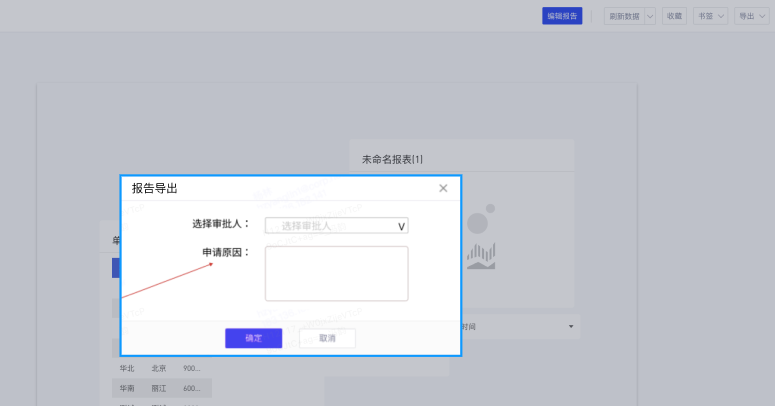Click the chart placeholder icon in report panel
The width and height of the screenshot is (775, 406).
(x=481, y=241)
